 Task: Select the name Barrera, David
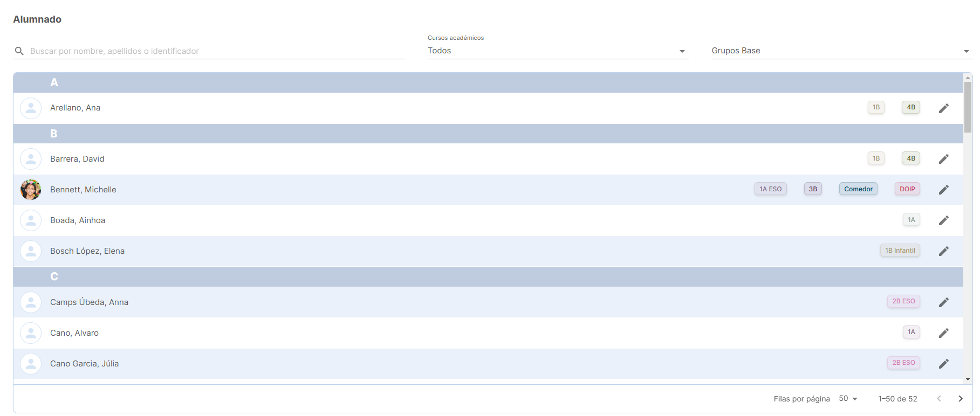click(x=77, y=159)
